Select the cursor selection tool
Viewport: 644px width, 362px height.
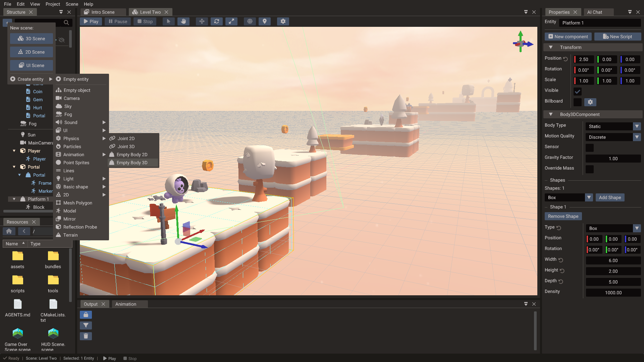pos(168,21)
